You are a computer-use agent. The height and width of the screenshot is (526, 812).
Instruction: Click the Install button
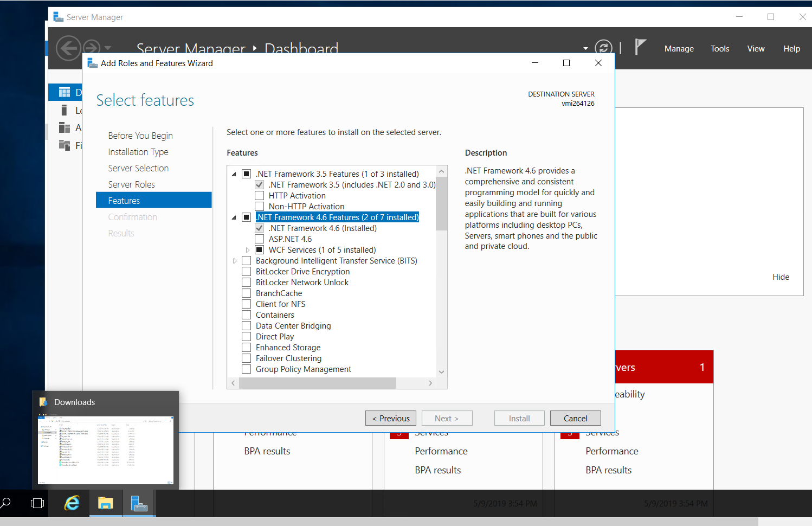519,418
